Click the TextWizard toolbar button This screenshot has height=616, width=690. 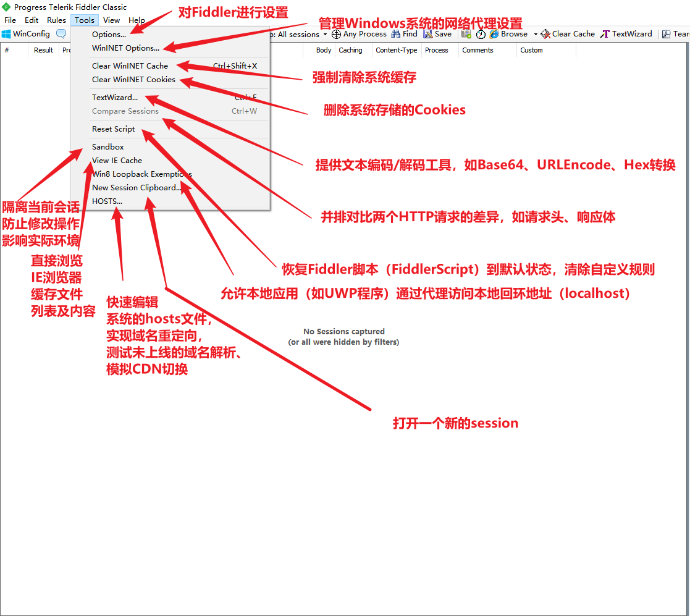[x=626, y=34]
